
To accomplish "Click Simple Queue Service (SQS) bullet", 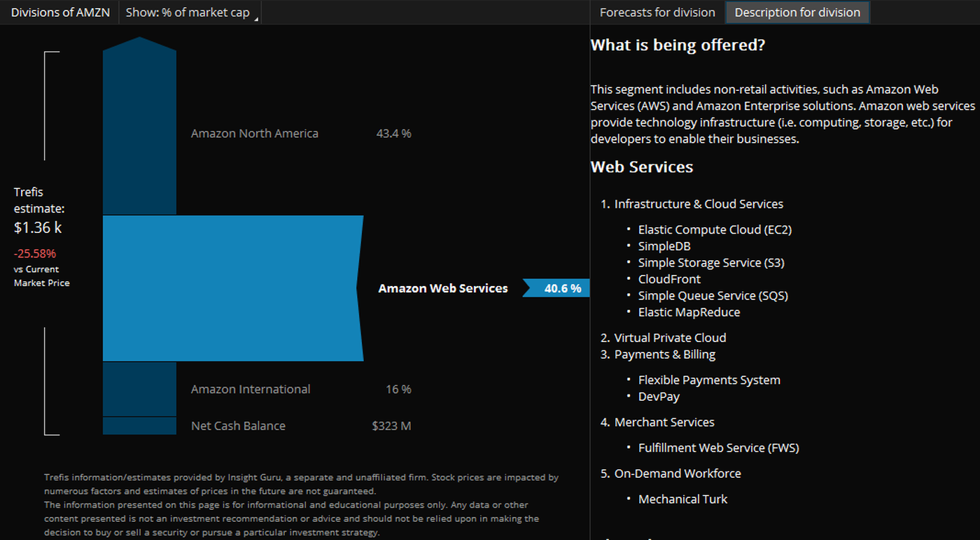I will click(713, 296).
